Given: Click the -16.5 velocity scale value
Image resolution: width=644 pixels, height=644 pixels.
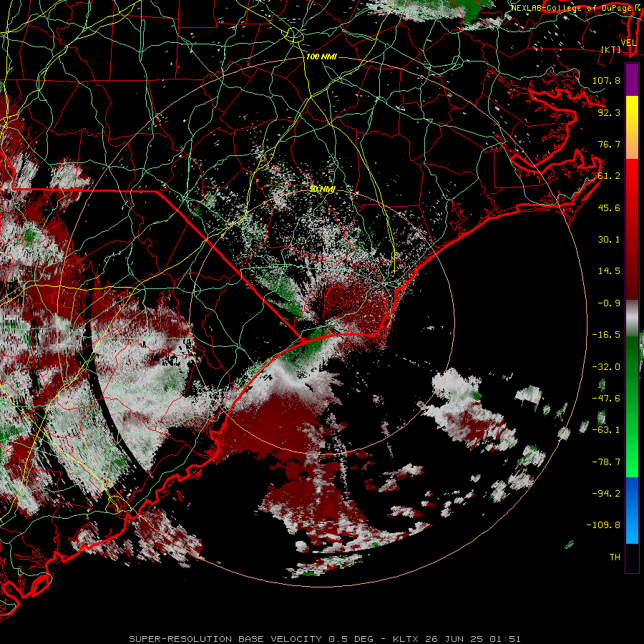Looking at the screenshot, I should (606, 335).
